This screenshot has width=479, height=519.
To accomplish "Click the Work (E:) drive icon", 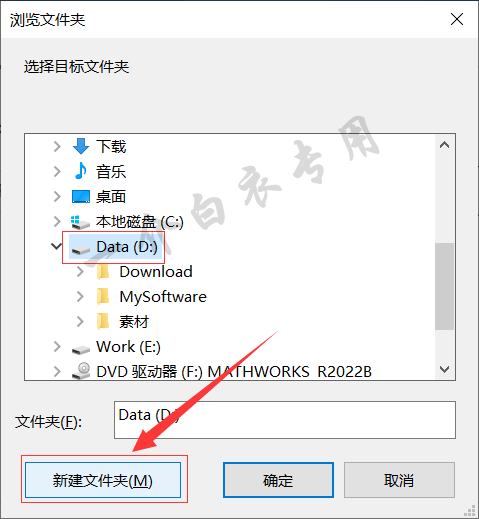I will point(81,349).
